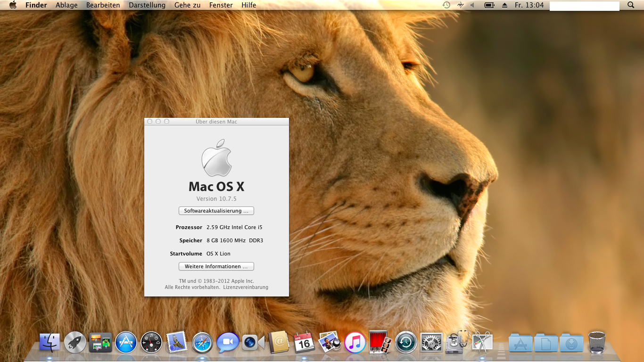Viewport: 644px width, 362px height.
Task: Click the Trash in the dock
Action: click(x=597, y=343)
